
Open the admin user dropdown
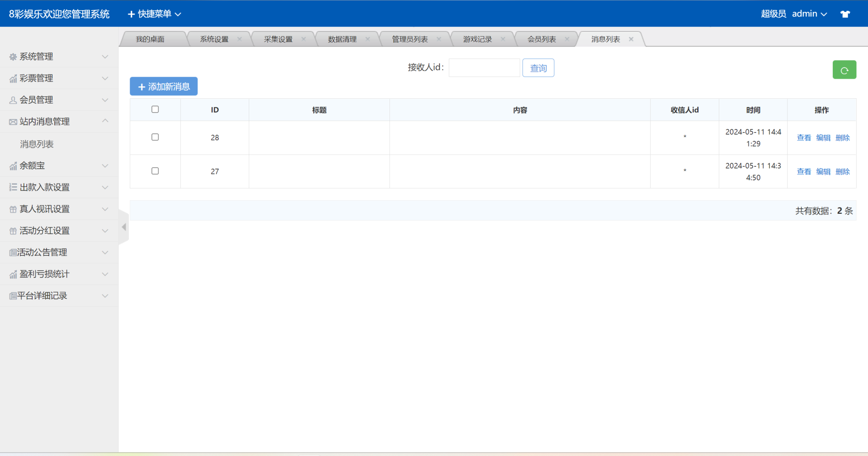coord(809,14)
